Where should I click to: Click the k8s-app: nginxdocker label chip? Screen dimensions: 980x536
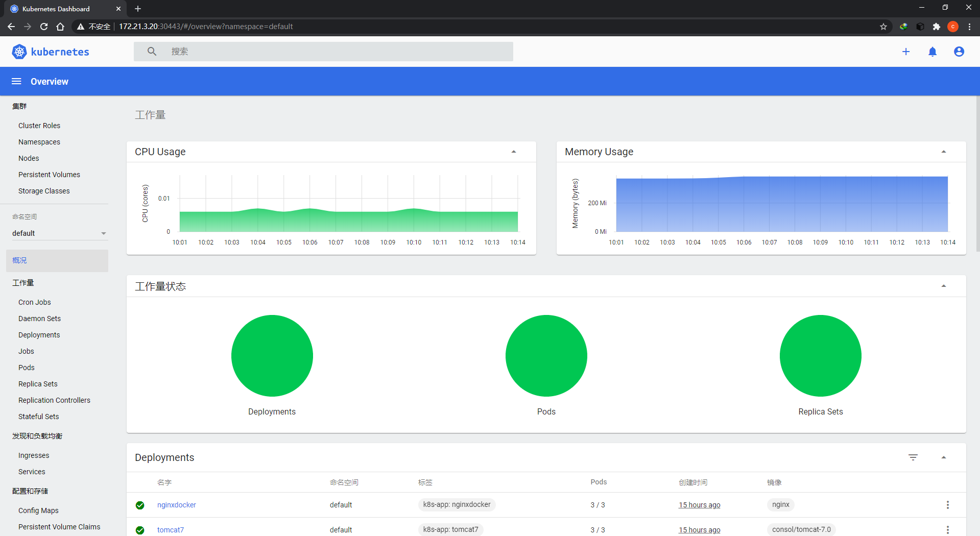click(x=457, y=505)
